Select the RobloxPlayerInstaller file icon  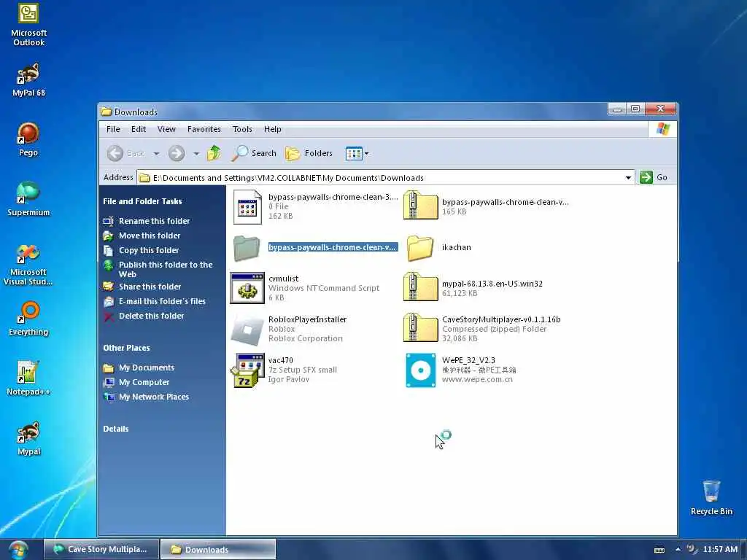pos(247,330)
